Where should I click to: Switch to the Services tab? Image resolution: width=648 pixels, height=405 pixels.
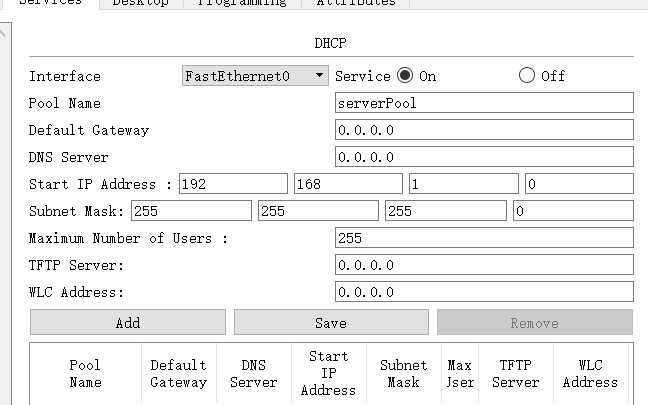pos(50,4)
